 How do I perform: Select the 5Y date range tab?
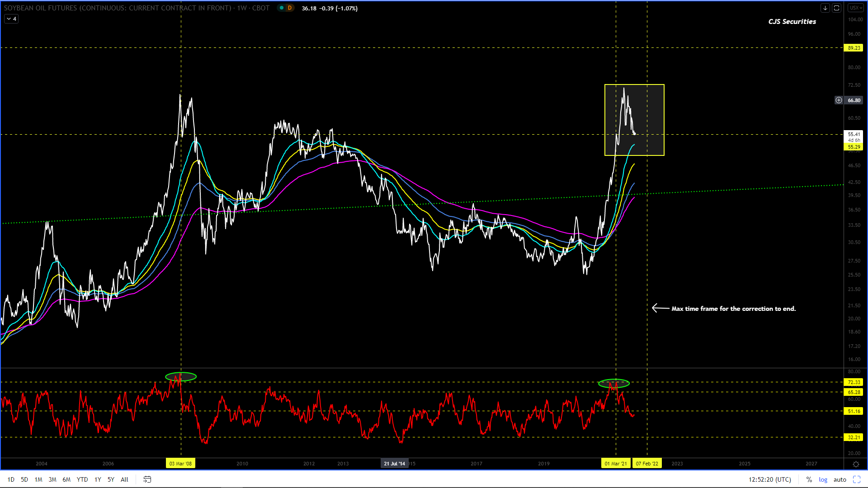pos(111,479)
